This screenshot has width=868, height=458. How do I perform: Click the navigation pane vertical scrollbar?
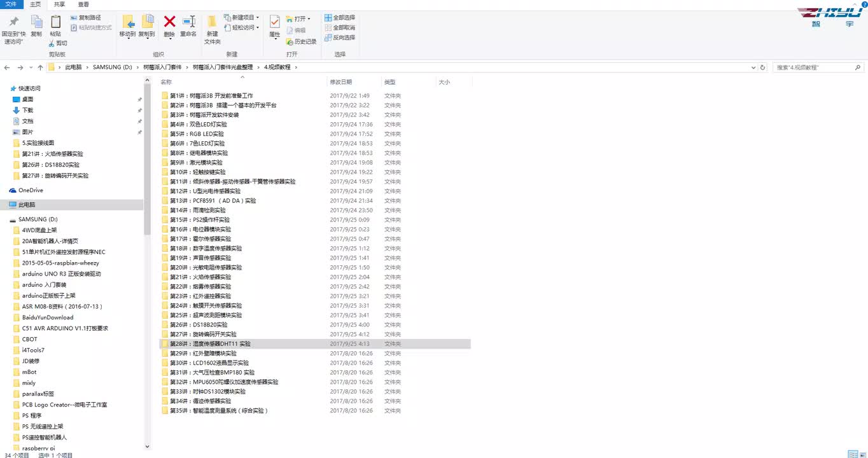coord(148,159)
